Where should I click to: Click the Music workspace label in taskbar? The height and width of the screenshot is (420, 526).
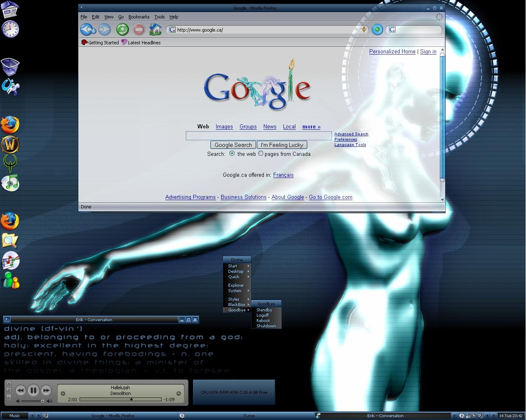point(14,415)
